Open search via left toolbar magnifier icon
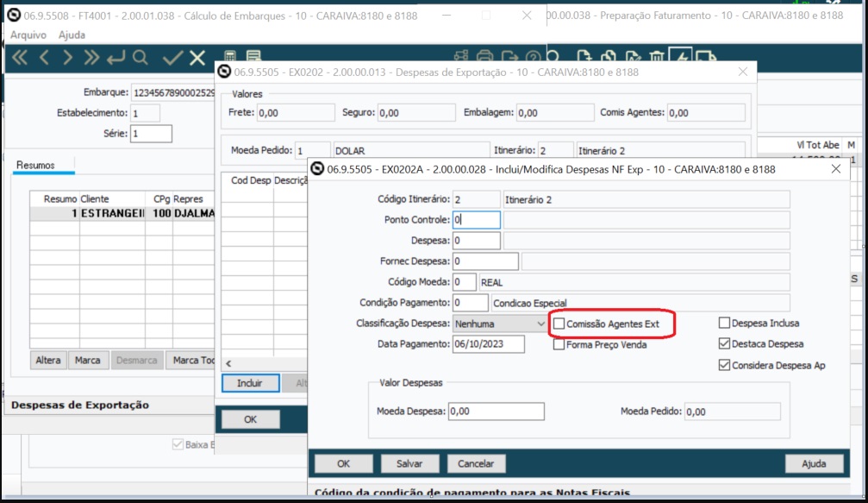The width and height of the screenshot is (868, 503). (140, 57)
